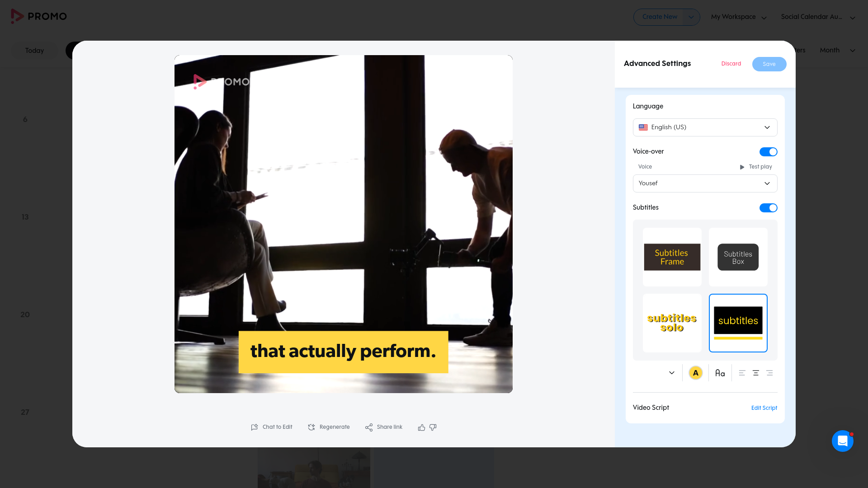Open Chat to Edit
Screen dimensions: 868x488
pyautogui.click(x=272, y=427)
